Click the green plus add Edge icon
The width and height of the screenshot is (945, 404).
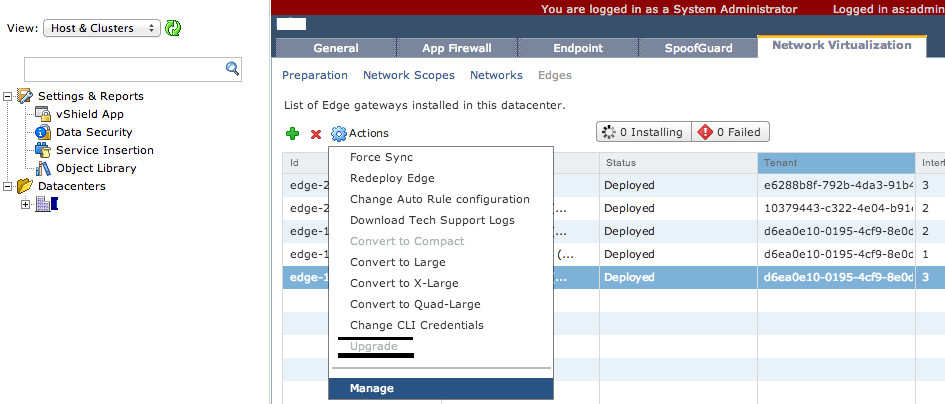pyautogui.click(x=292, y=133)
